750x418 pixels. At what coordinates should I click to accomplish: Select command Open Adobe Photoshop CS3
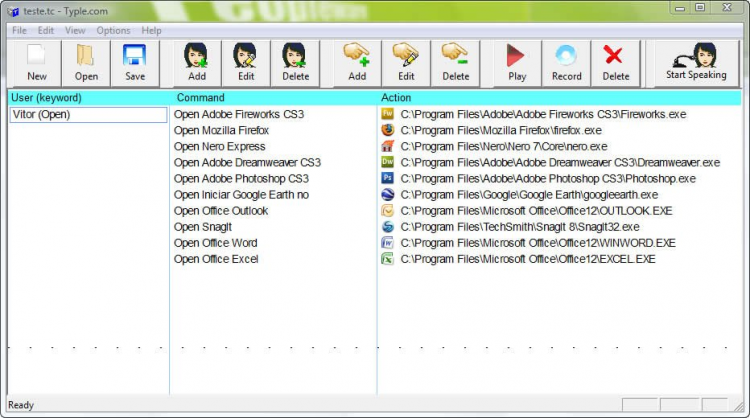[241, 178]
